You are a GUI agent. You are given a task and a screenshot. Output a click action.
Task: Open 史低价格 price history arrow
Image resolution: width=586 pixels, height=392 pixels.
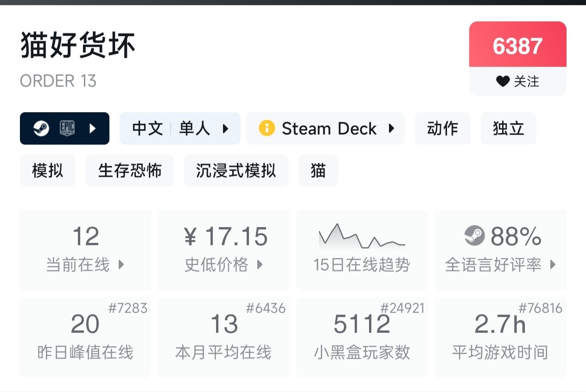pyautogui.click(x=260, y=265)
